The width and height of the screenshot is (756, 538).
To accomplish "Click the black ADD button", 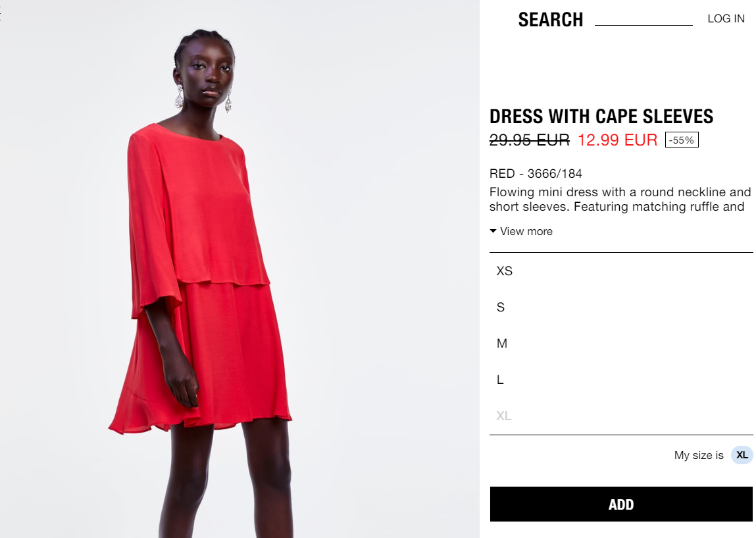I will (621, 504).
